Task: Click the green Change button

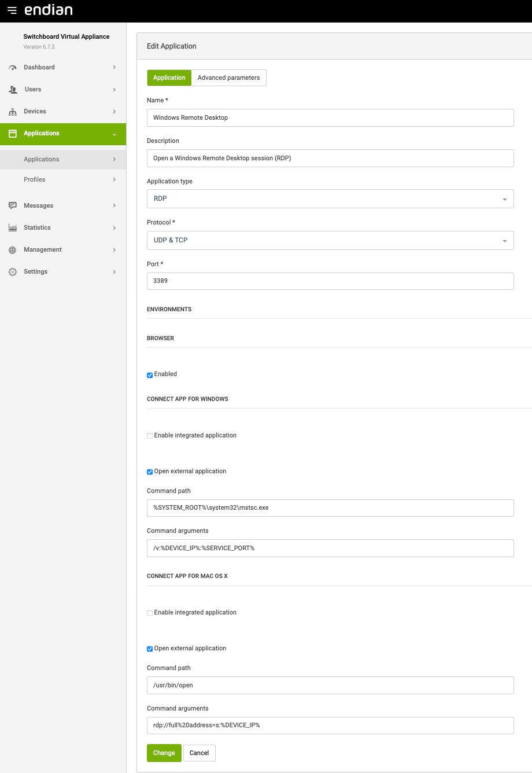Action: tap(164, 753)
